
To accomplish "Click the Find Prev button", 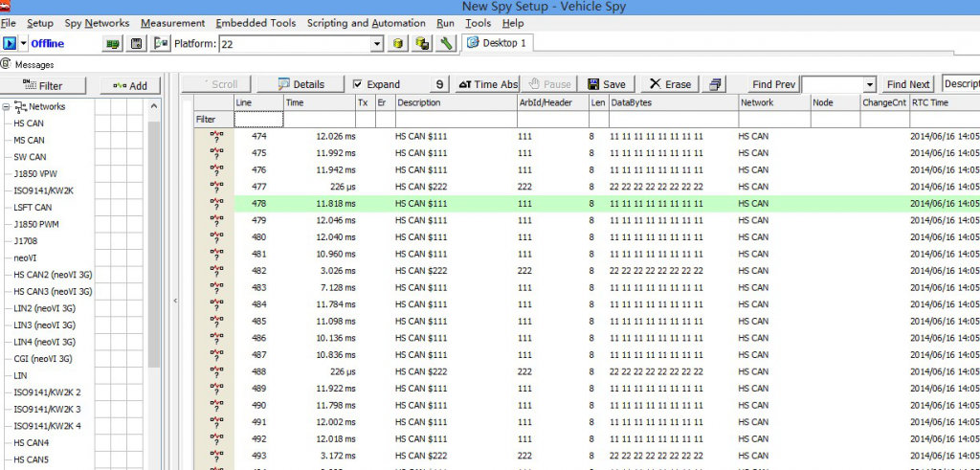I will click(x=773, y=84).
